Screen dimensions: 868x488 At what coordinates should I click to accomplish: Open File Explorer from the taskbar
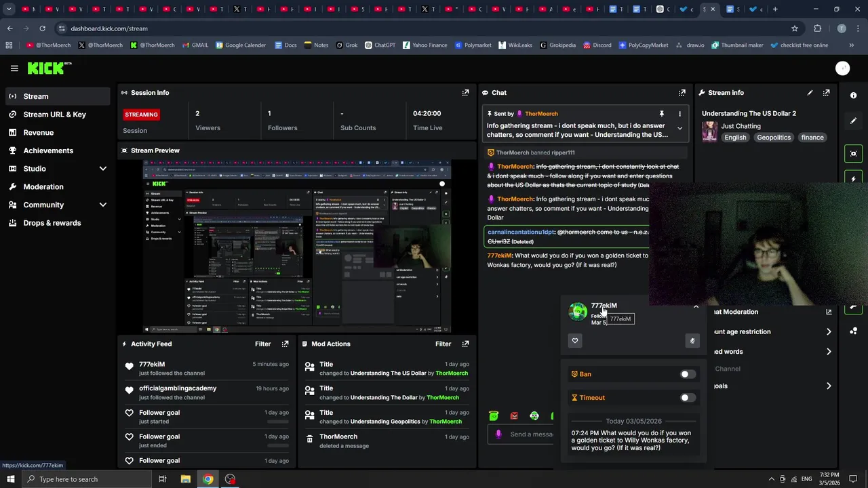[185, 479]
